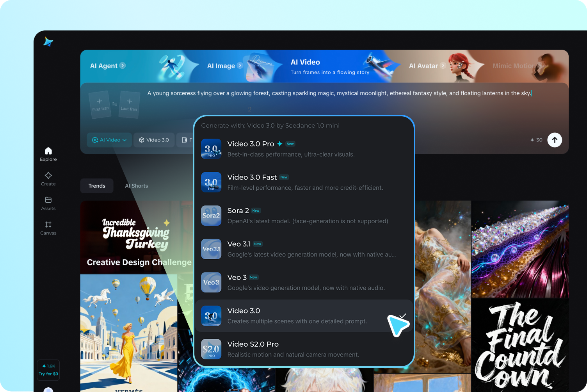The image size is (587, 392).
Task: Switch to the AI Avatar banner tab
Action: tap(427, 66)
